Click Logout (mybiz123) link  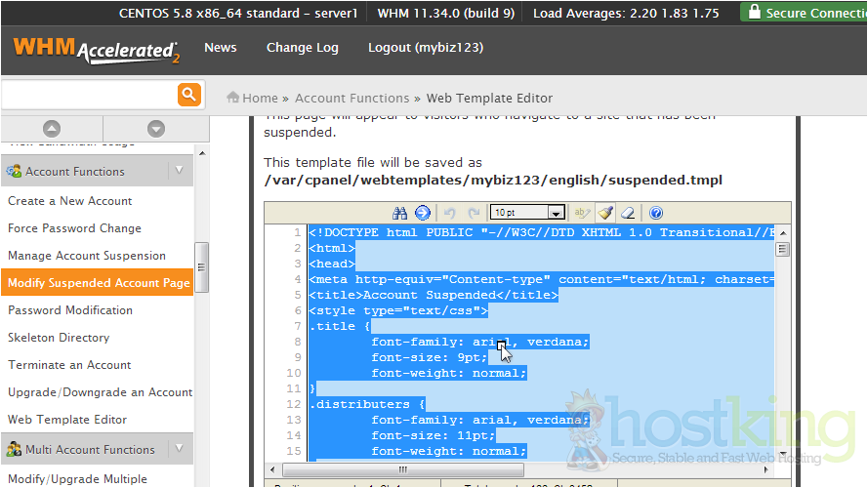click(425, 48)
